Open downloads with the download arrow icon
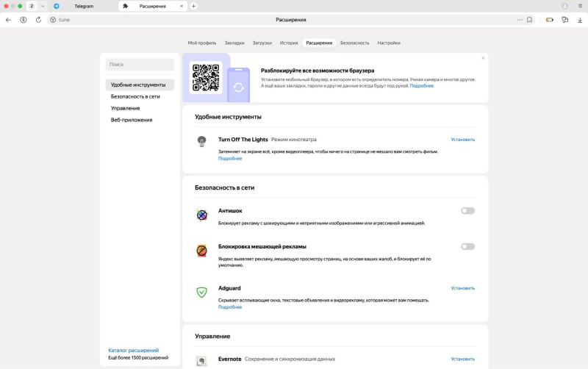Viewport: 588px width, 369px height. pos(580,20)
